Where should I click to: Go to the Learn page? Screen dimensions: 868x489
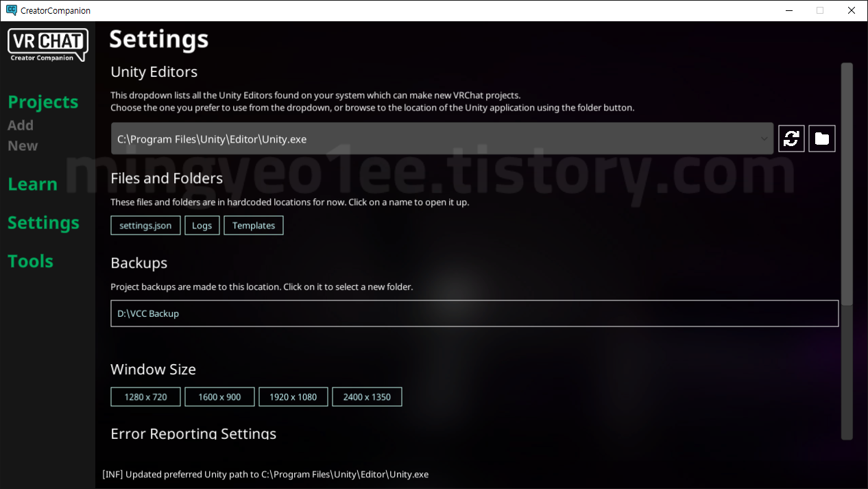point(32,184)
